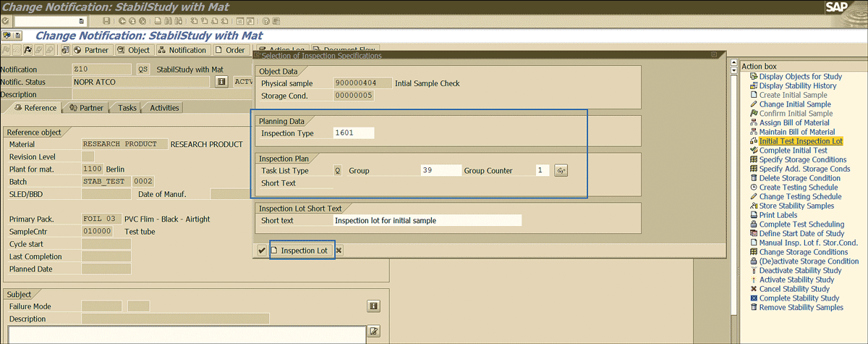Click Display Stability History action

coord(798,85)
